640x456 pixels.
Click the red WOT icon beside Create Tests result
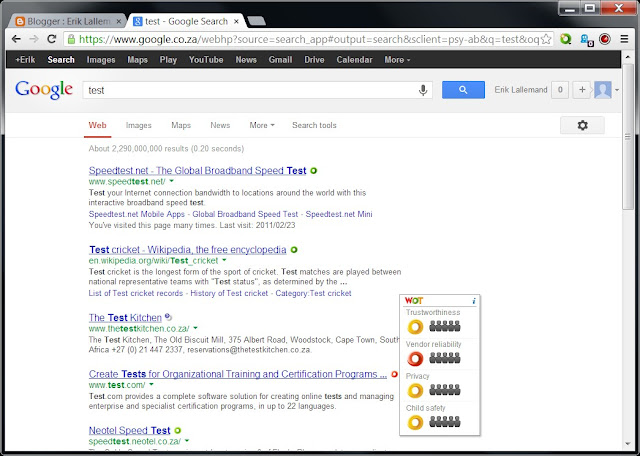[394, 374]
